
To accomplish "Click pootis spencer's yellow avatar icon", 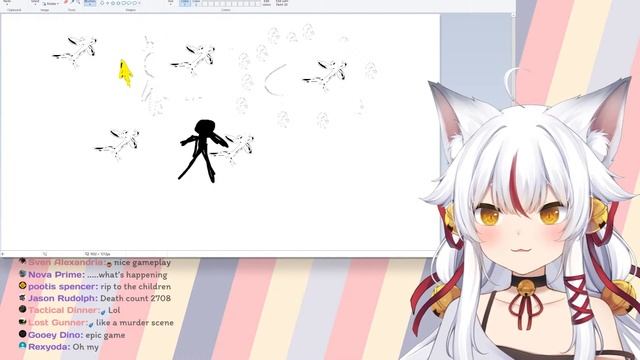I will (22, 286).
